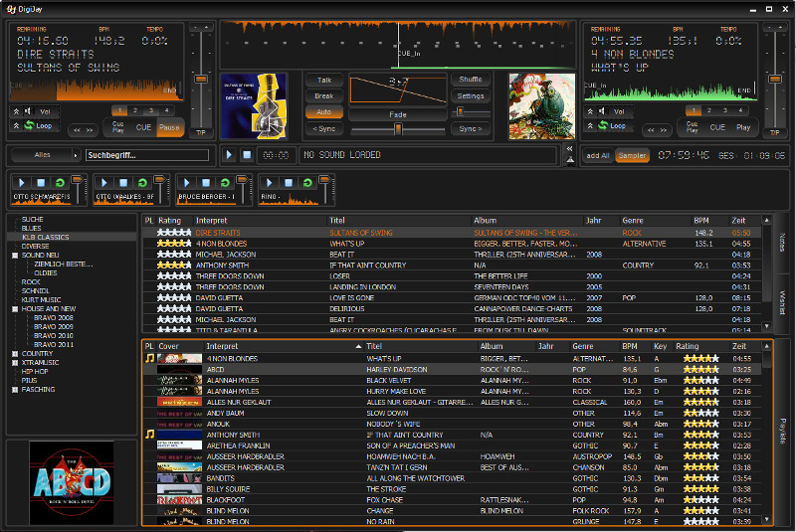
Task: Stop the Otto Schwarzfis sample
Action: tap(41, 183)
